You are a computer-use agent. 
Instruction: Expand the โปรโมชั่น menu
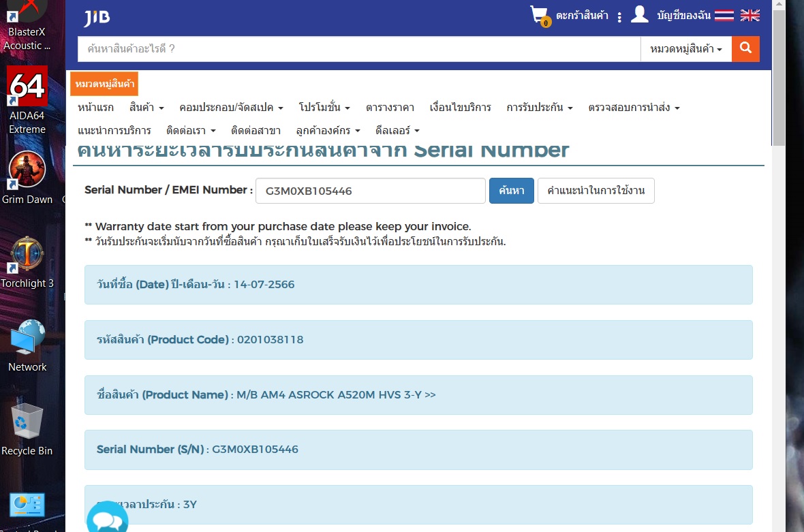tap(324, 108)
